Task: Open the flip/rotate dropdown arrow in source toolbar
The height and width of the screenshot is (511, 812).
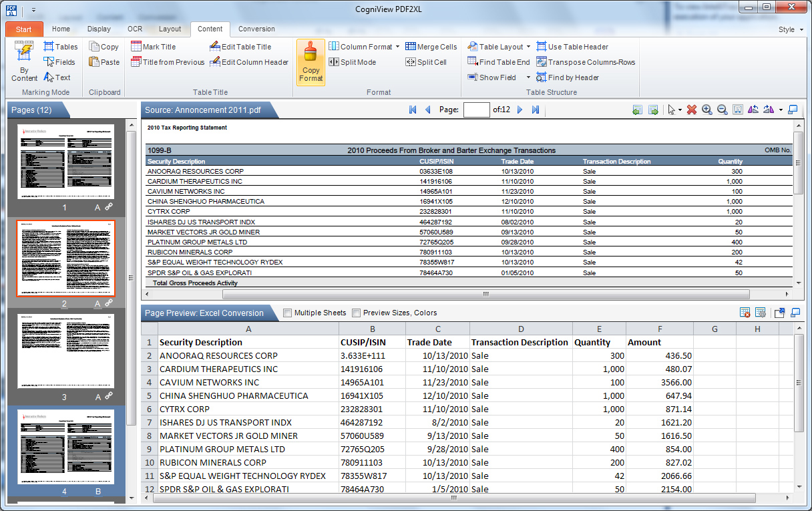Action: 781,110
